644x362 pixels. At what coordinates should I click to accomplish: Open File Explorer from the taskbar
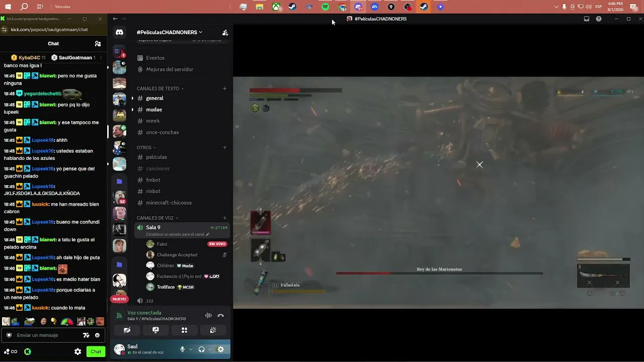[x=260, y=7]
